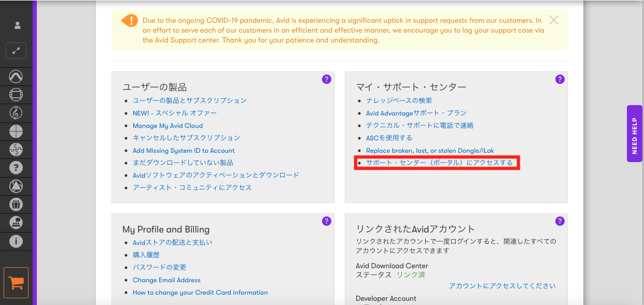Open Manage My Avid Cloud
The width and height of the screenshot is (644, 305).
[167, 126]
